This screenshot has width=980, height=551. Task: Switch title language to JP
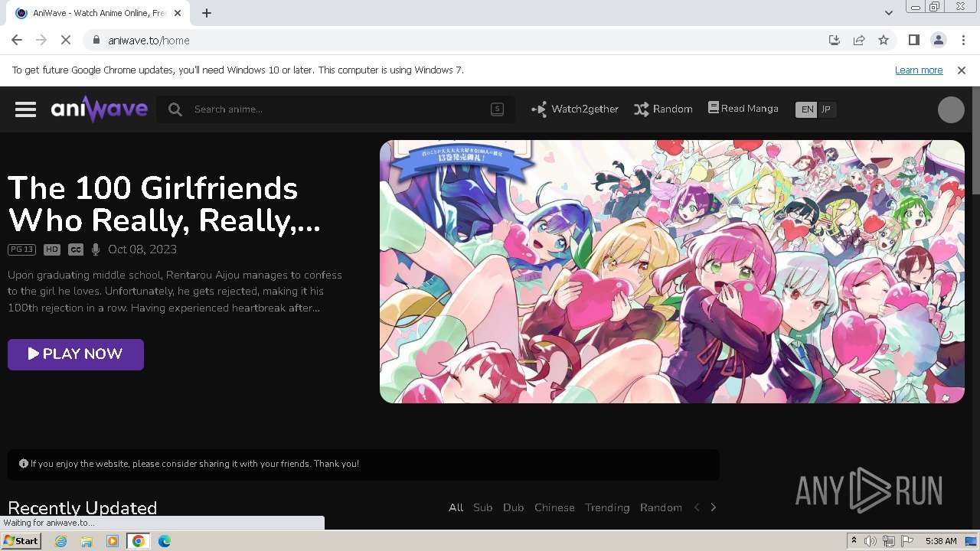826,109
